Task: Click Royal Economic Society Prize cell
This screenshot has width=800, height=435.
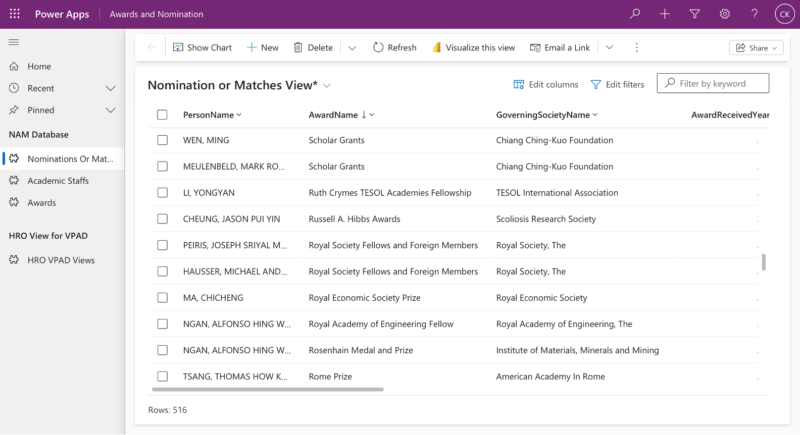Action: tap(364, 298)
